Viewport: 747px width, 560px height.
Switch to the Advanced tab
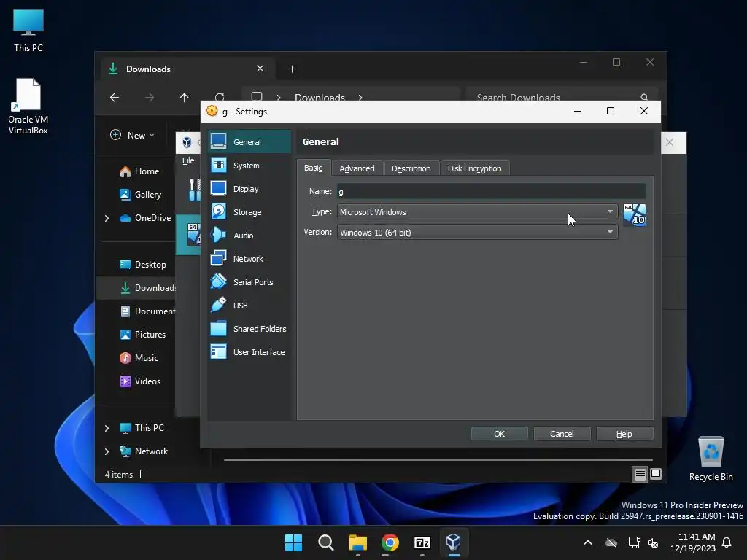point(357,168)
